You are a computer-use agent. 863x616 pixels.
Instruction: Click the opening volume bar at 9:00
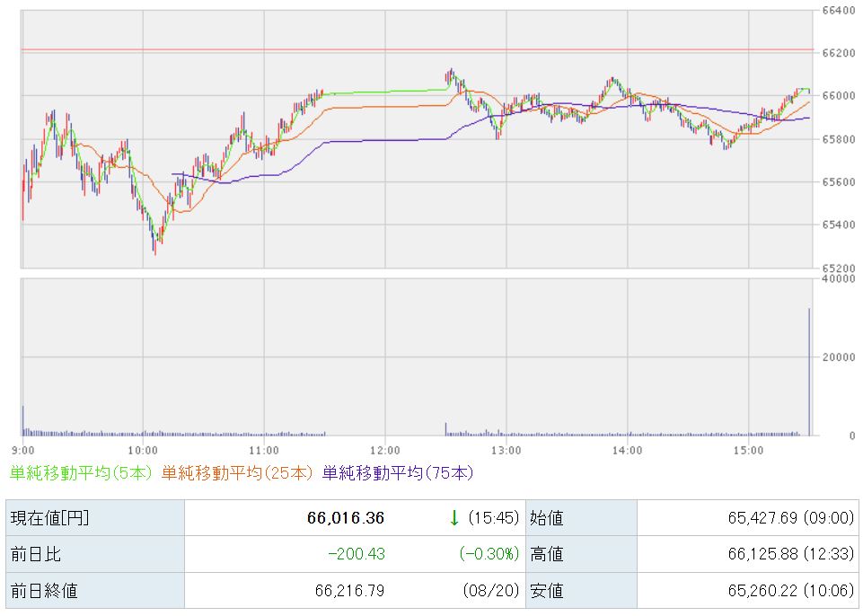click(x=23, y=421)
